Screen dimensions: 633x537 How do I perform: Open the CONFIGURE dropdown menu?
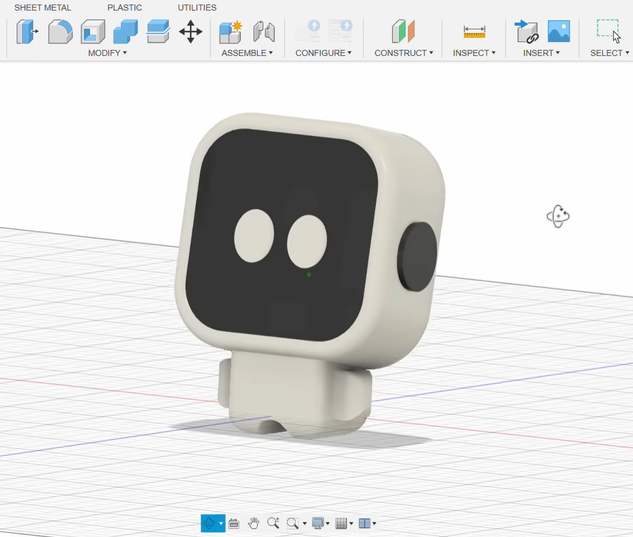coord(323,53)
